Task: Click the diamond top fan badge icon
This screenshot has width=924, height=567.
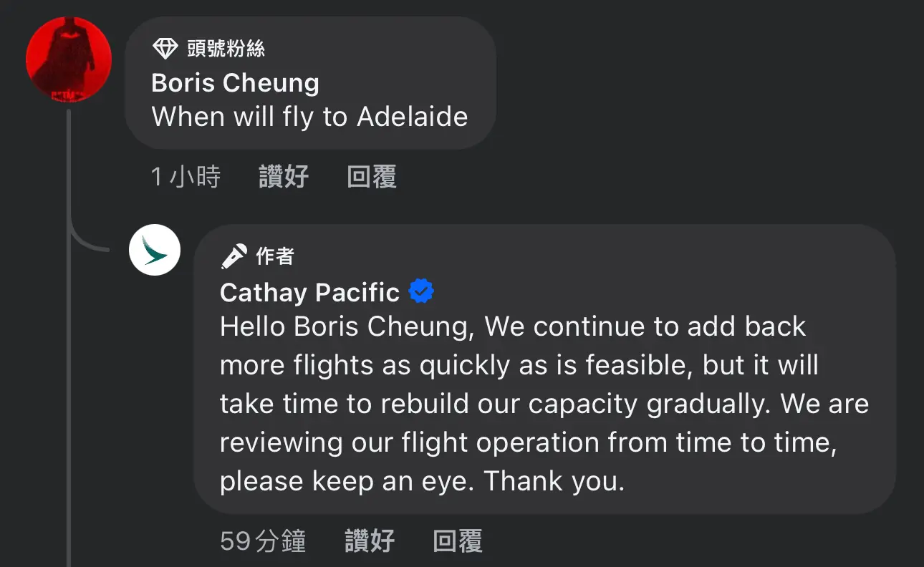Action: click(165, 49)
